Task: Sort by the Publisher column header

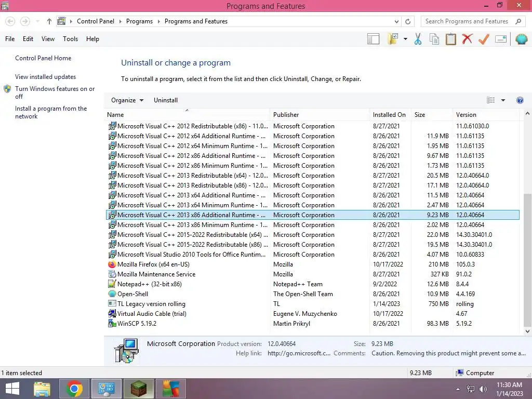Action: coord(320,115)
